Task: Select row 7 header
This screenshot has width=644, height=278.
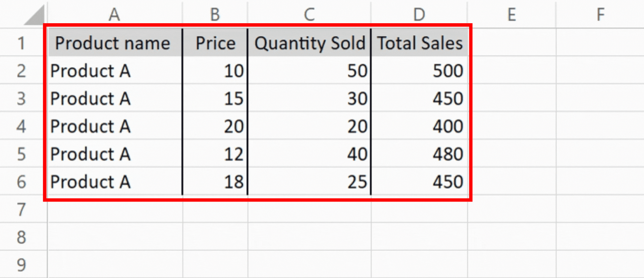Action: pyautogui.click(x=21, y=209)
